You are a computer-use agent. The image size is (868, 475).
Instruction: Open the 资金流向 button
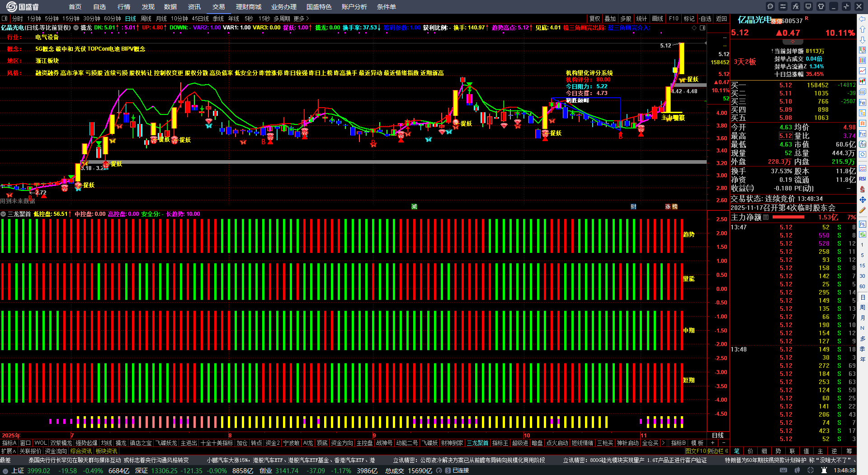pyautogui.click(x=56, y=451)
